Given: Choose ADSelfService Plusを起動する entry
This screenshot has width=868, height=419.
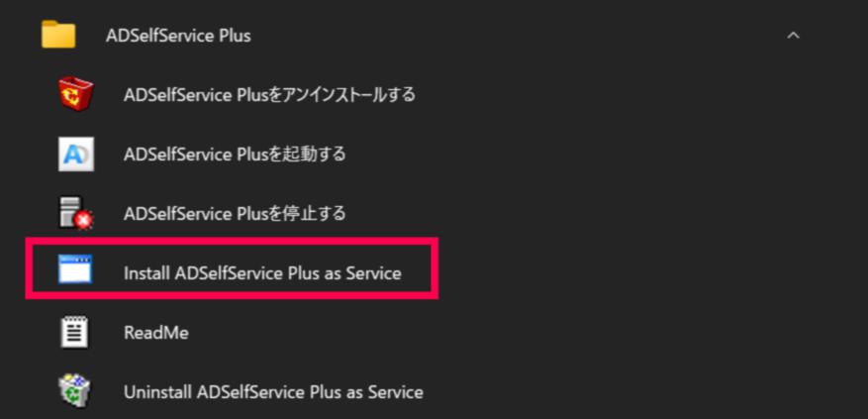Looking at the screenshot, I should click(x=235, y=155).
